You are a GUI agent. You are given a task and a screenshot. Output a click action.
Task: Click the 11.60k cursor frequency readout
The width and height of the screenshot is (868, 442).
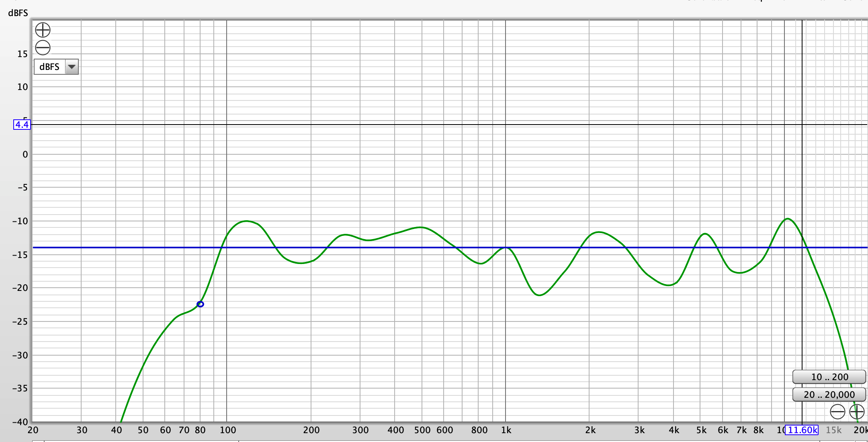pos(802,430)
